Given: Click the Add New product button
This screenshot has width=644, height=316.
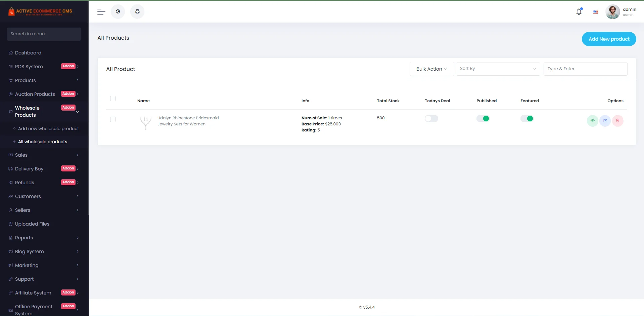Looking at the screenshot, I should (x=609, y=39).
